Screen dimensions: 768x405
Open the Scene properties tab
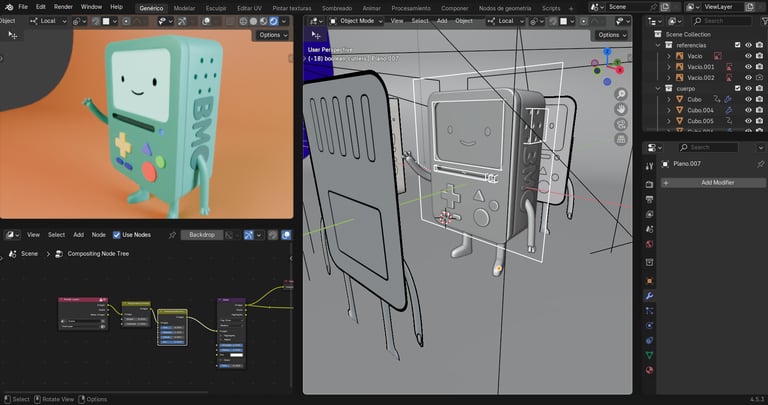(649, 229)
